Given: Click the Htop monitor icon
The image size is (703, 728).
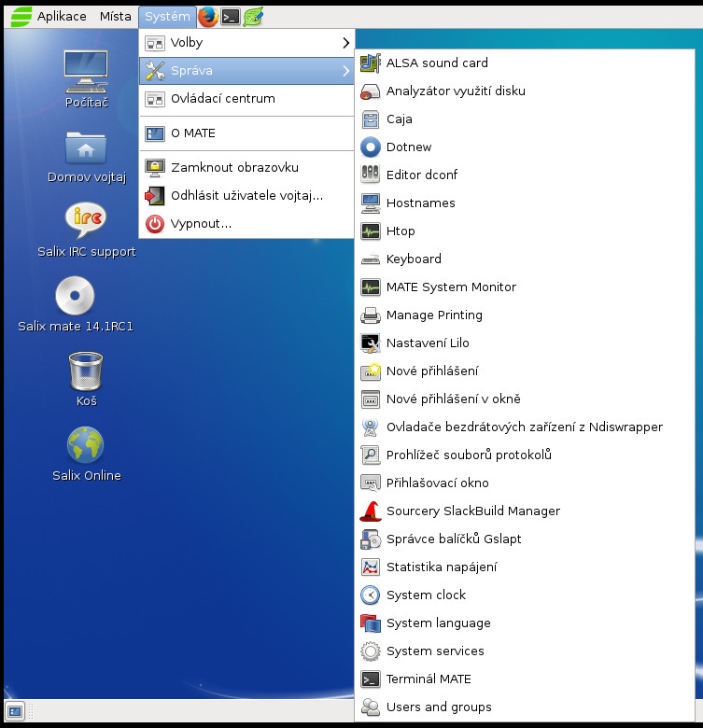Looking at the screenshot, I should coord(370,231).
